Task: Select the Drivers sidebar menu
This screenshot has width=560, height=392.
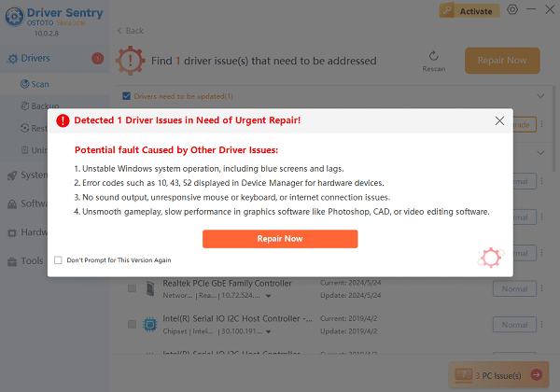Action: pyautogui.click(x=54, y=58)
